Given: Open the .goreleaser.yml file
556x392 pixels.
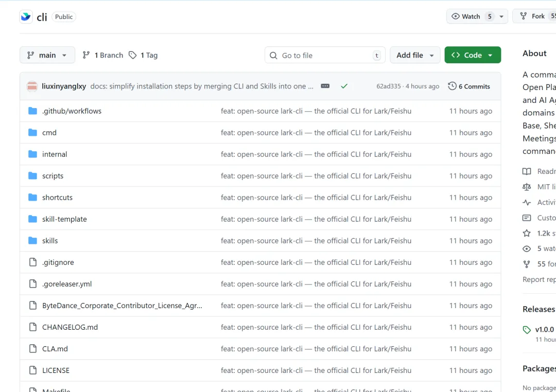Looking at the screenshot, I should pyautogui.click(x=67, y=284).
